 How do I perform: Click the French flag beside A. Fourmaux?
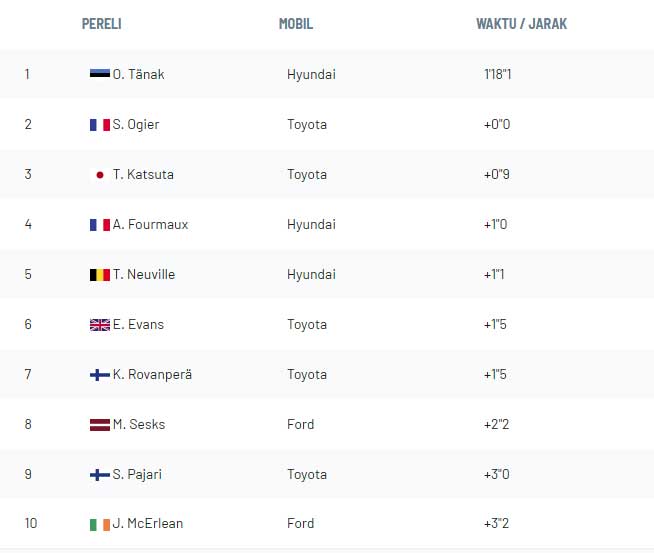tap(100, 224)
